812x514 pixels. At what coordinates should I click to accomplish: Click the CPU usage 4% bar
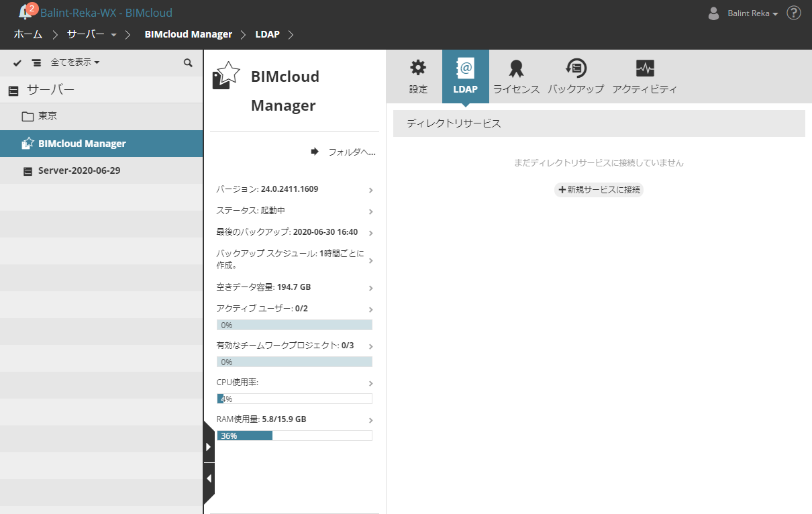coord(295,399)
